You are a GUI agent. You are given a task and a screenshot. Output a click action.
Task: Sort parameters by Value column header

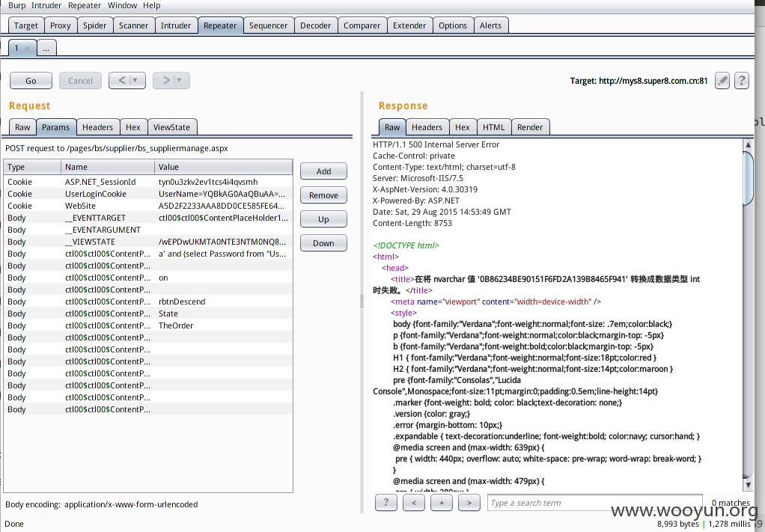[x=224, y=167]
